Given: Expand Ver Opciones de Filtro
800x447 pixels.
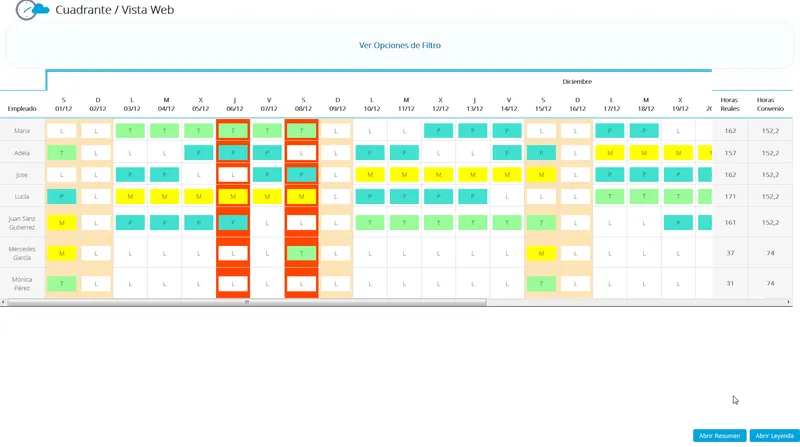Looking at the screenshot, I should tap(399, 45).
